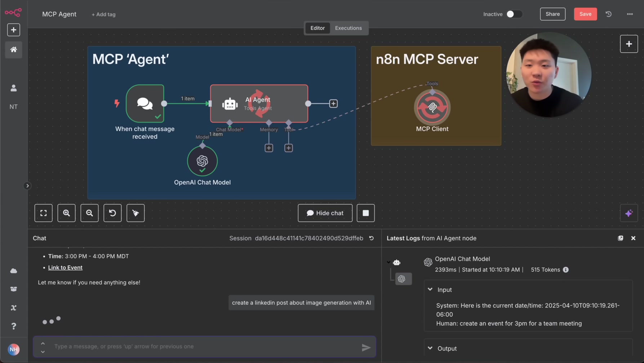Add a Tool sub-node with plus

coord(288,148)
